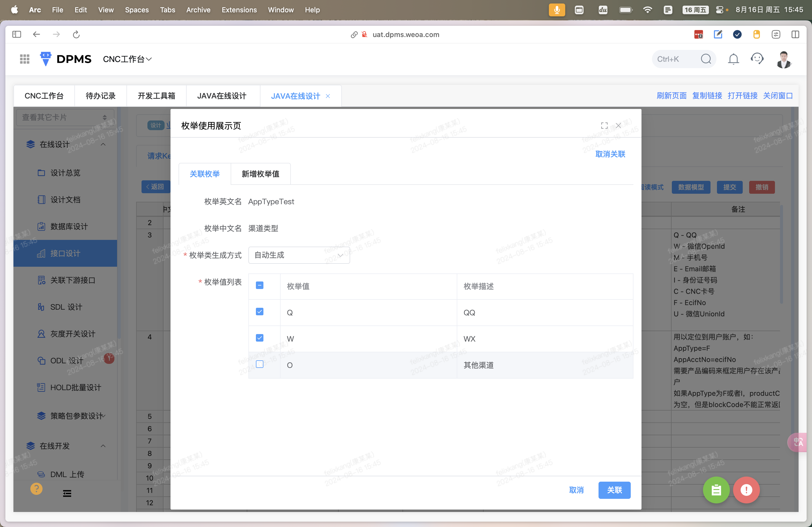Click the 撤销 red button
Viewport: 812px width, 527px height.
762,187
